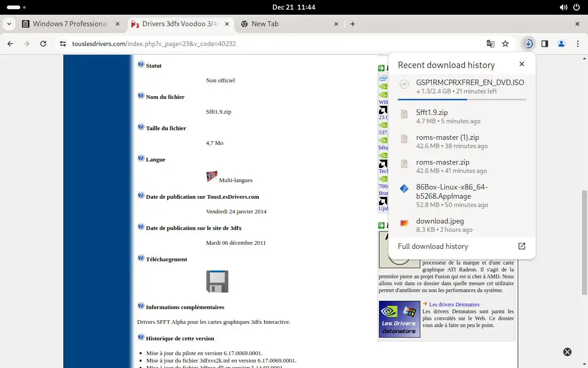Click the help icon beside Informations complémentaires

click(x=141, y=306)
